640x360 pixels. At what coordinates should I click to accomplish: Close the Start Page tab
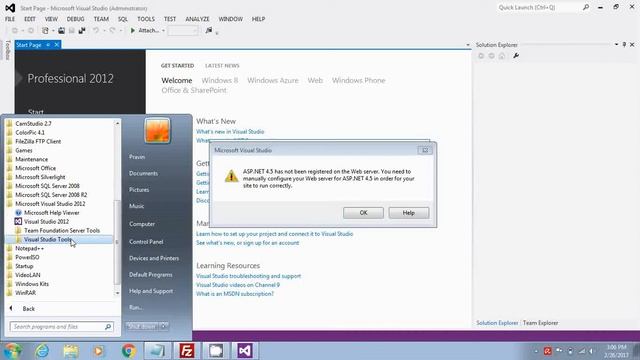[x=57, y=45]
